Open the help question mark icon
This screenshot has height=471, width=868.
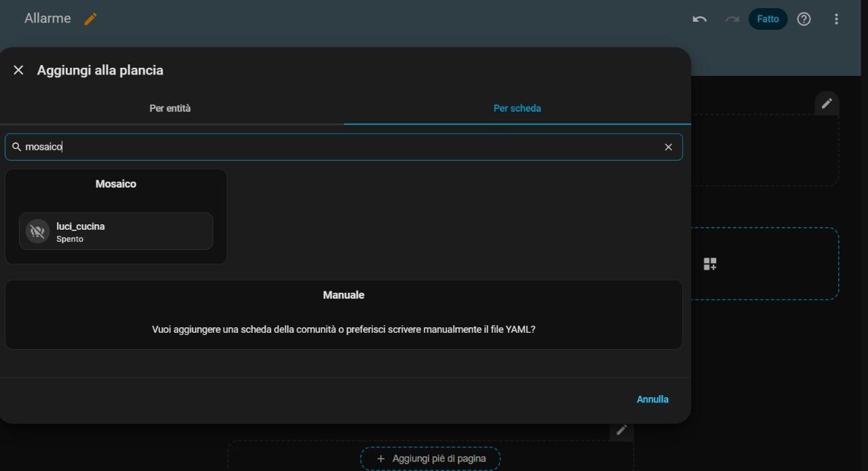[x=804, y=19]
